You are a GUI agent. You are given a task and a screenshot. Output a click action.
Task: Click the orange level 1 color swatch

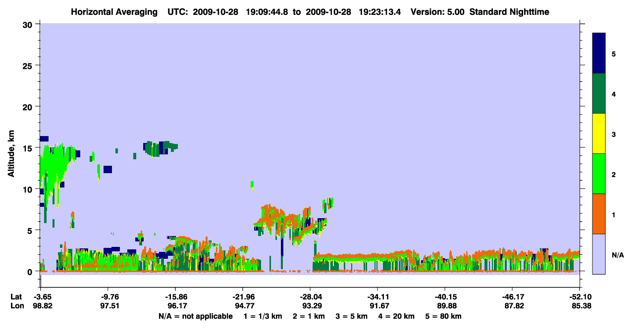tap(599, 214)
